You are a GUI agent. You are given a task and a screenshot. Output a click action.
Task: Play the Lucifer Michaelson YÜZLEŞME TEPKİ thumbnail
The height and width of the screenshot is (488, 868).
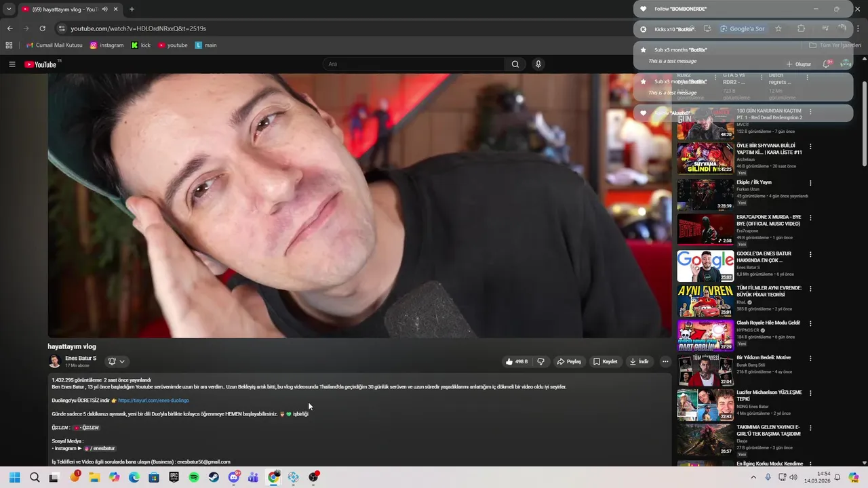(705, 405)
